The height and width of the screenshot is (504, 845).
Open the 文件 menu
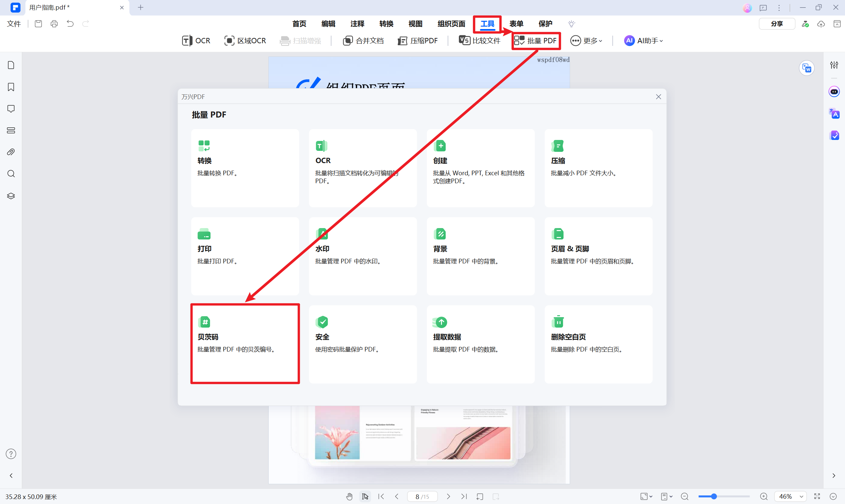click(x=14, y=24)
